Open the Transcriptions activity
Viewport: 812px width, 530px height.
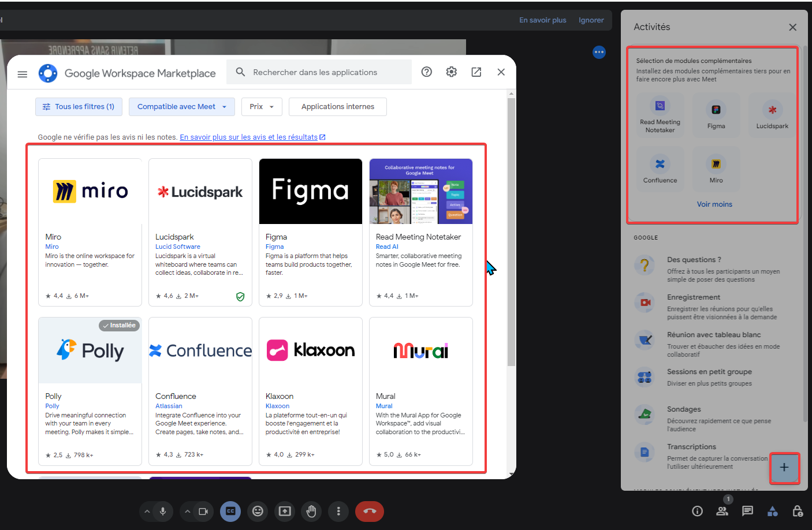point(702,456)
